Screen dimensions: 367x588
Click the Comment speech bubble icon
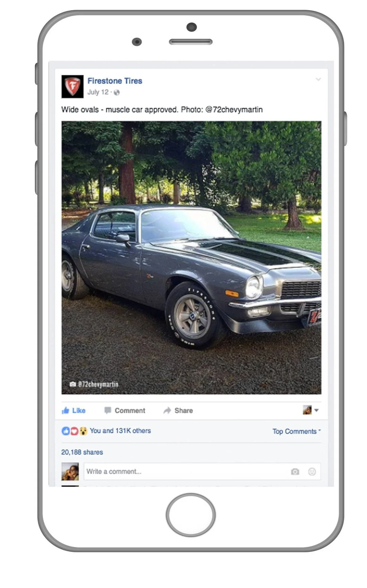108,410
